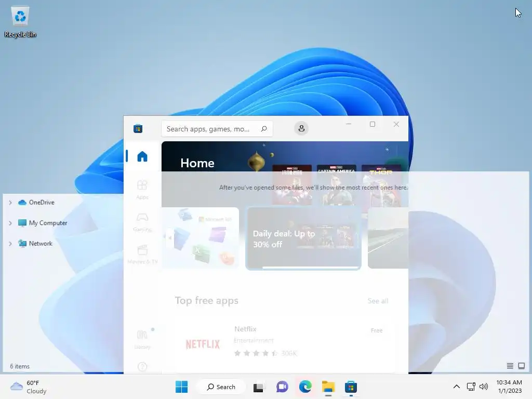532x399 pixels.
Task: Open the user account profile icon
Action: (301, 129)
